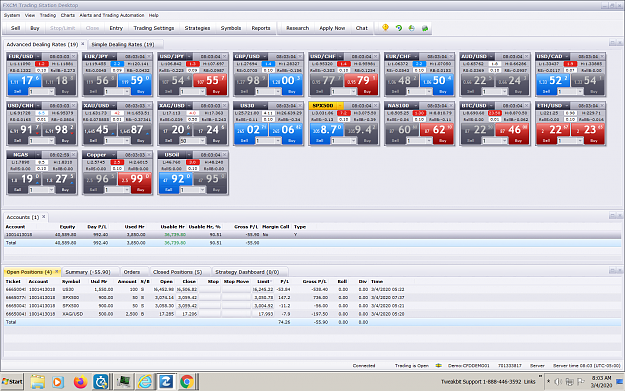Expand the USOil amount combo box
The image size is (625, 391).
202,190
